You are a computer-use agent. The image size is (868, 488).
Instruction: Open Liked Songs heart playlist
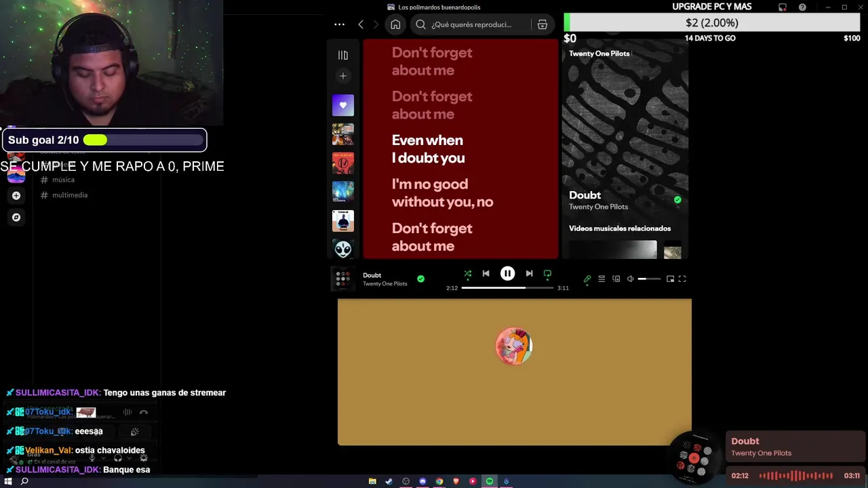click(x=343, y=105)
